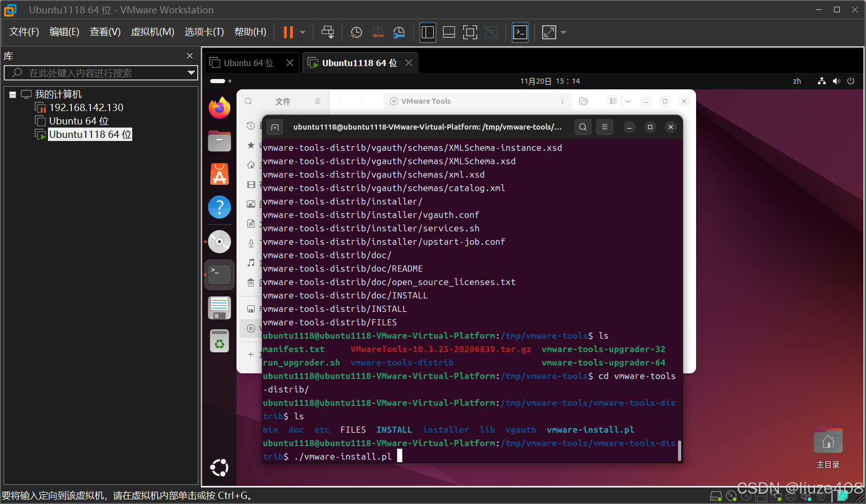The height and width of the screenshot is (504, 866).
Task: Open view options chevron in Files window
Action: coord(628,101)
